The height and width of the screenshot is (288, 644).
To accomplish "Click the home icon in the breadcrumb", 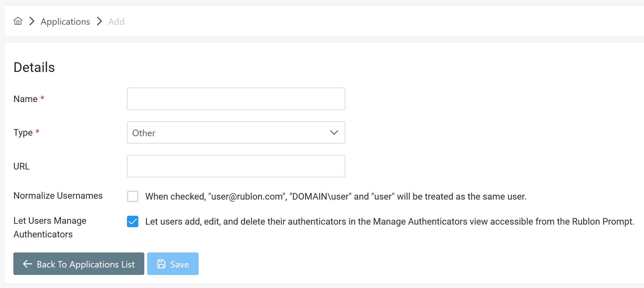I will point(18,21).
